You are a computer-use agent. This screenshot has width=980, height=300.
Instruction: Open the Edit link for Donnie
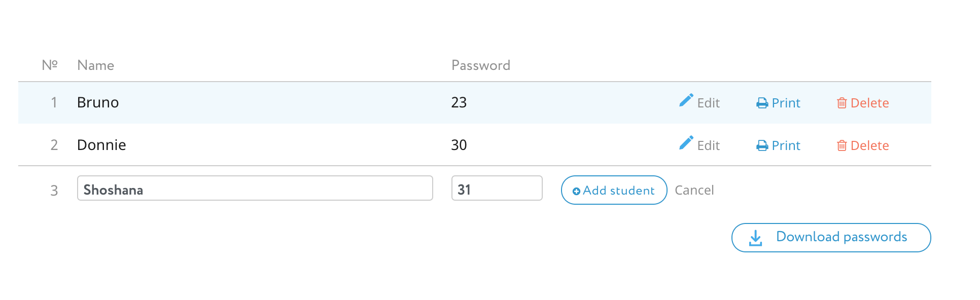coord(708,146)
